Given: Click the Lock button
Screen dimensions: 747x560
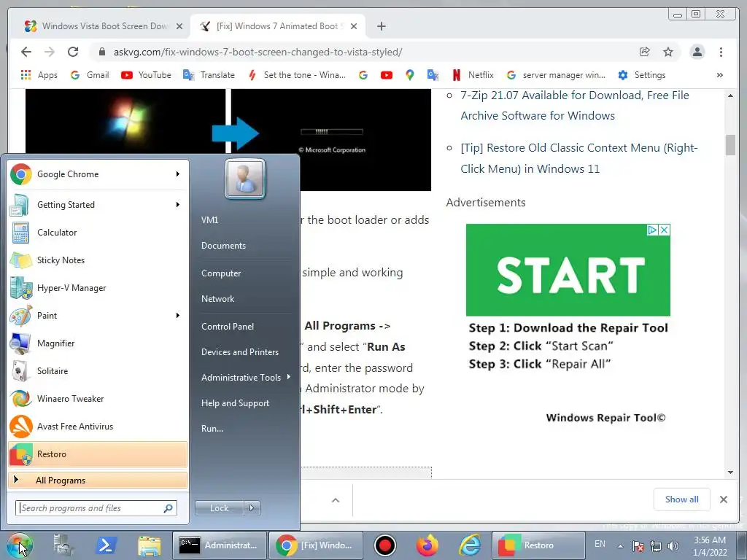Looking at the screenshot, I should coord(219,508).
